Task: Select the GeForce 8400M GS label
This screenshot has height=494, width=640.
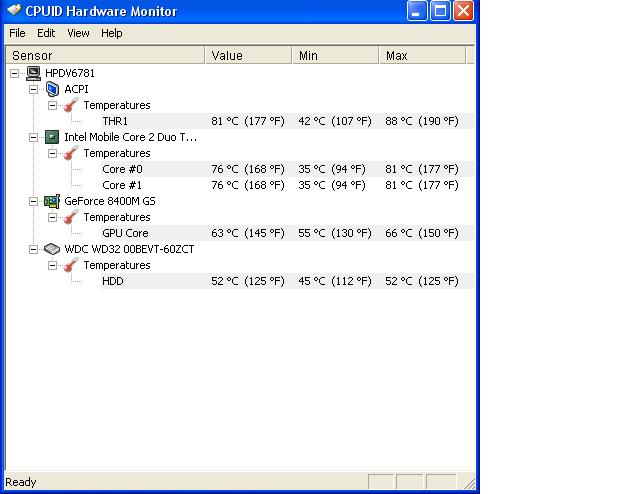Action: [x=110, y=201]
